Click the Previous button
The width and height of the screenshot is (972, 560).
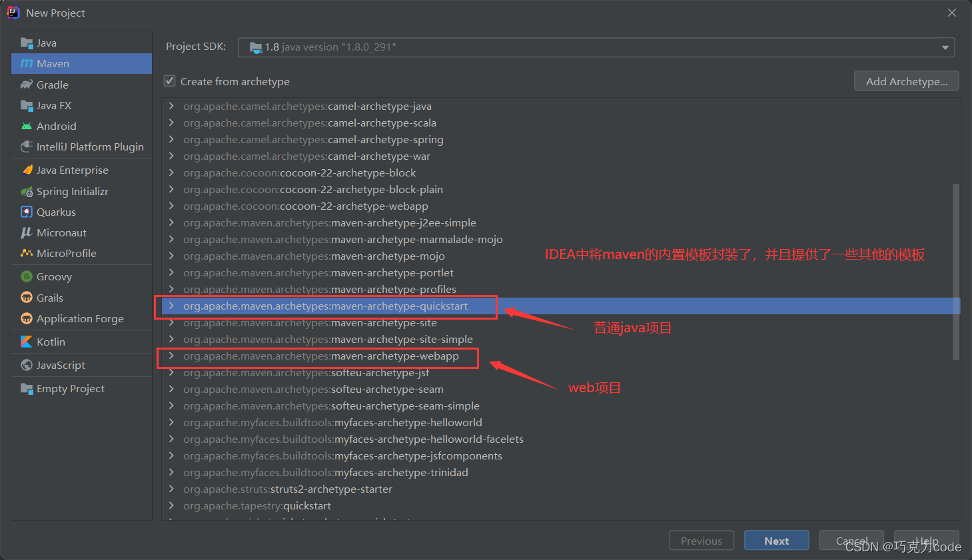(x=702, y=541)
